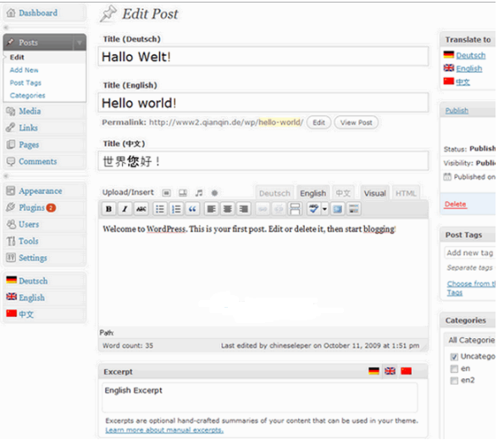The height and width of the screenshot is (440, 504).
Task: Check the en2 category checkbox
Action: click(454, 381)
